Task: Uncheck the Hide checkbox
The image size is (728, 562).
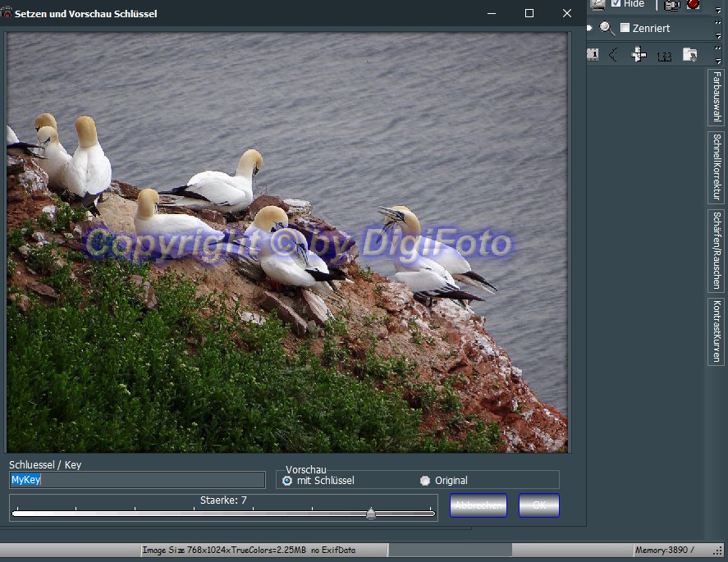Action: [x=616, y=4]
